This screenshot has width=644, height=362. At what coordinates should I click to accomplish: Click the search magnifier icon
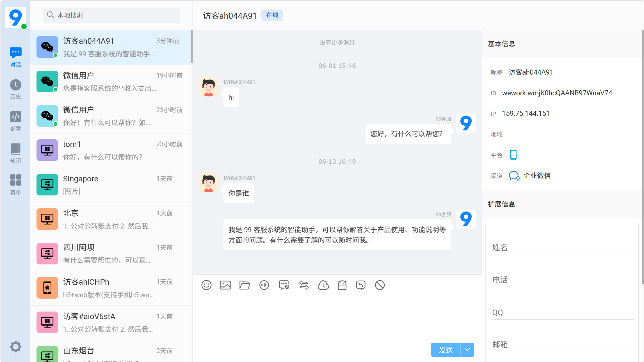(x=50, y=15)
